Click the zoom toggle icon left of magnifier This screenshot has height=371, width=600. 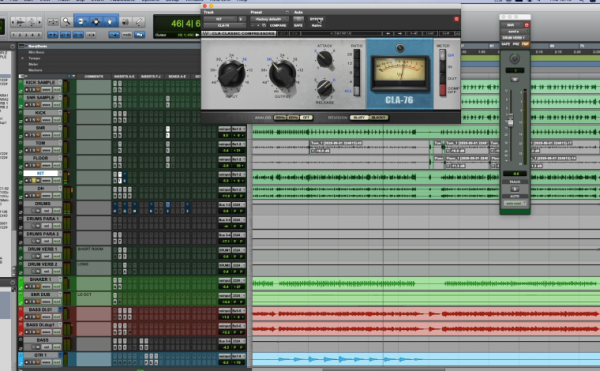coord(53,22)
